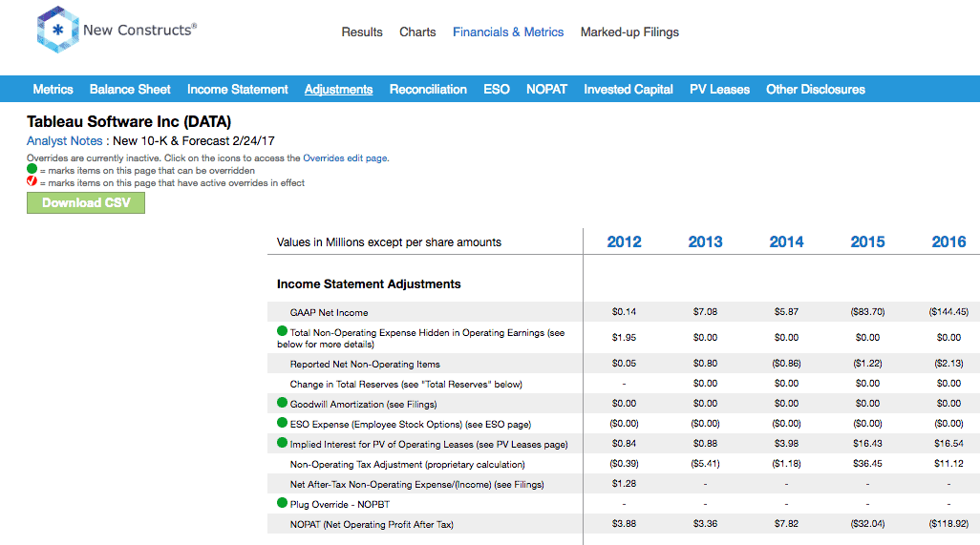The height and width of the screenshot is (545, 980).
Task: Click Implied Interest 2014 value $3.98
Action: [x=786, y=443]
